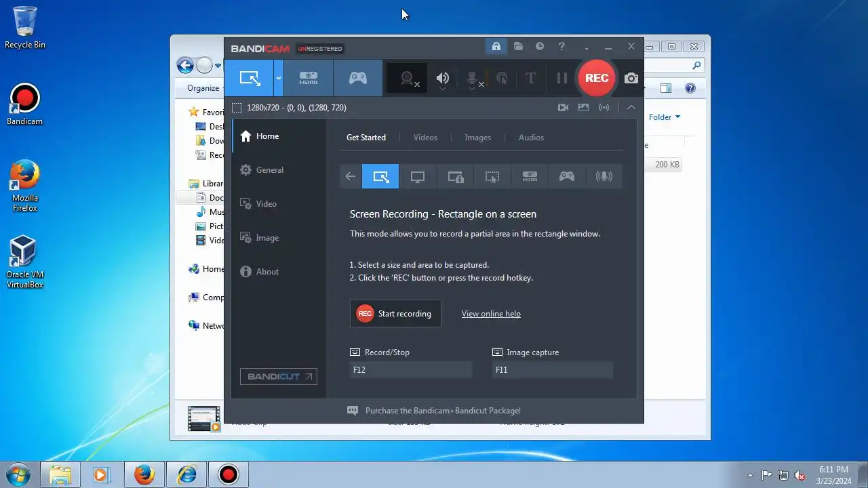Select specific area dashed-rectangle mode icon

(x=492, y=176)
